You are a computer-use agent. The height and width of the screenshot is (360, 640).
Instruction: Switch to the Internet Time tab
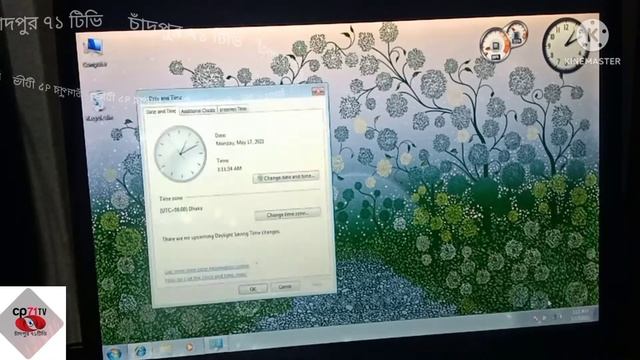[x=233, y=109]
